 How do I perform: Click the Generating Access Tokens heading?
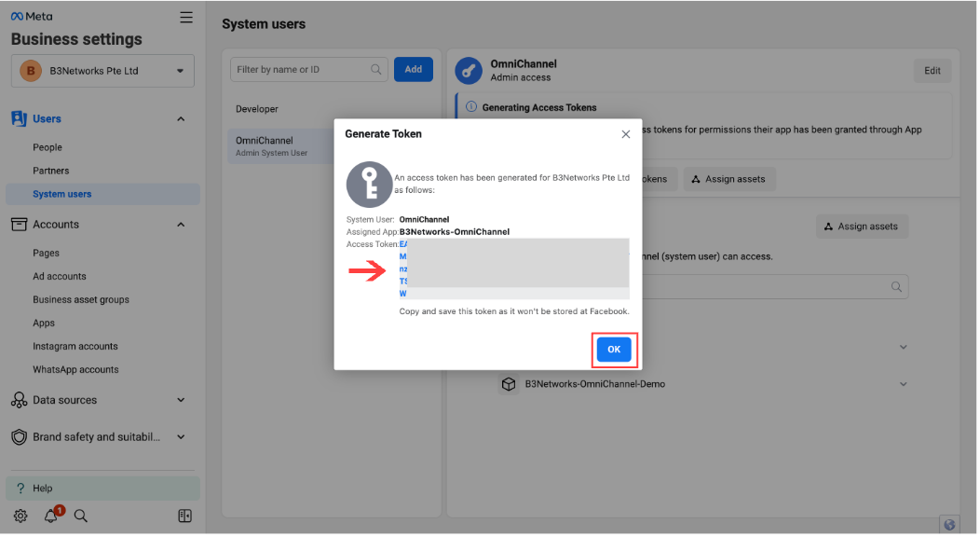(x=539, y=107)
